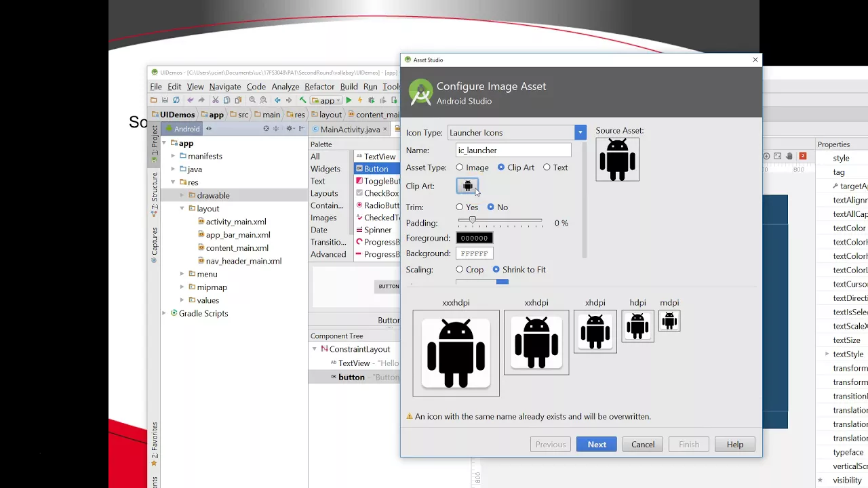Click the Name field ic_launcher

[x=513, y=150]
